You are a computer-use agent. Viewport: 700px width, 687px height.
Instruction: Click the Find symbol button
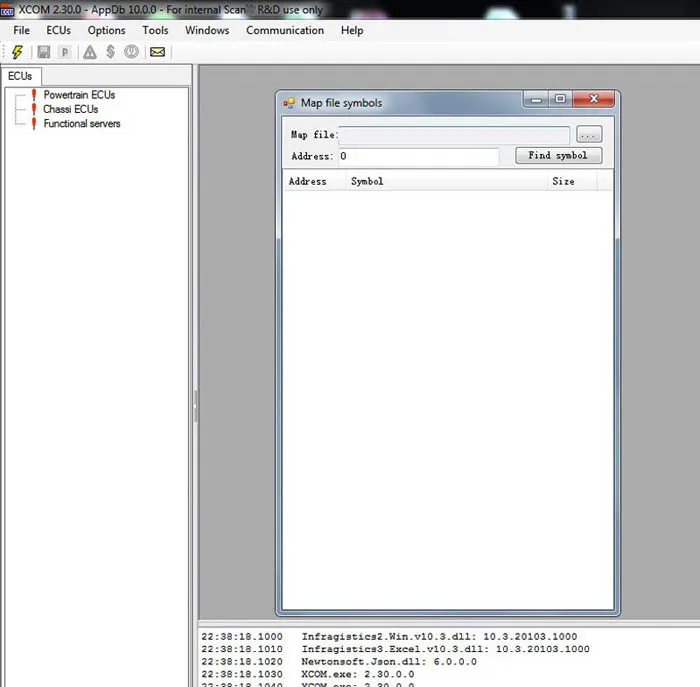[x=558, y=155]
